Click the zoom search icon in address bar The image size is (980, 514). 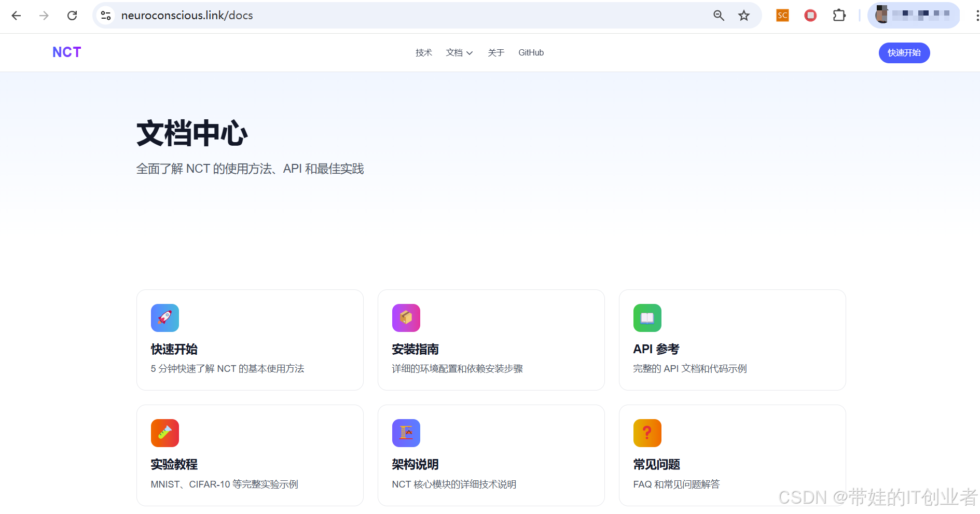[x=719, y=16]
